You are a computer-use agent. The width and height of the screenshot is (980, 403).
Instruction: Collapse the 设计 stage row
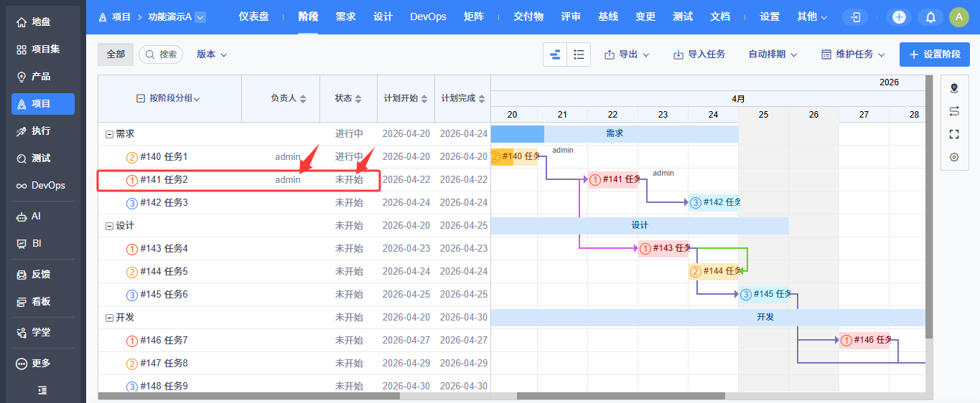[x=110, y=226]
